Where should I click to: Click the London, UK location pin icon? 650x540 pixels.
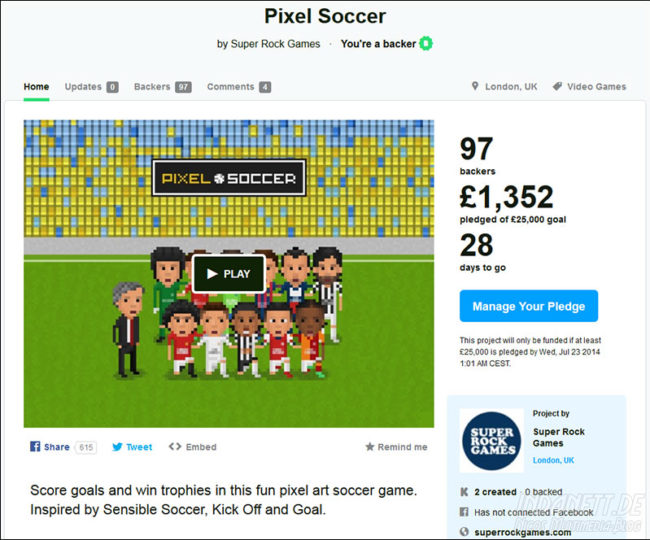click(476, 87)
